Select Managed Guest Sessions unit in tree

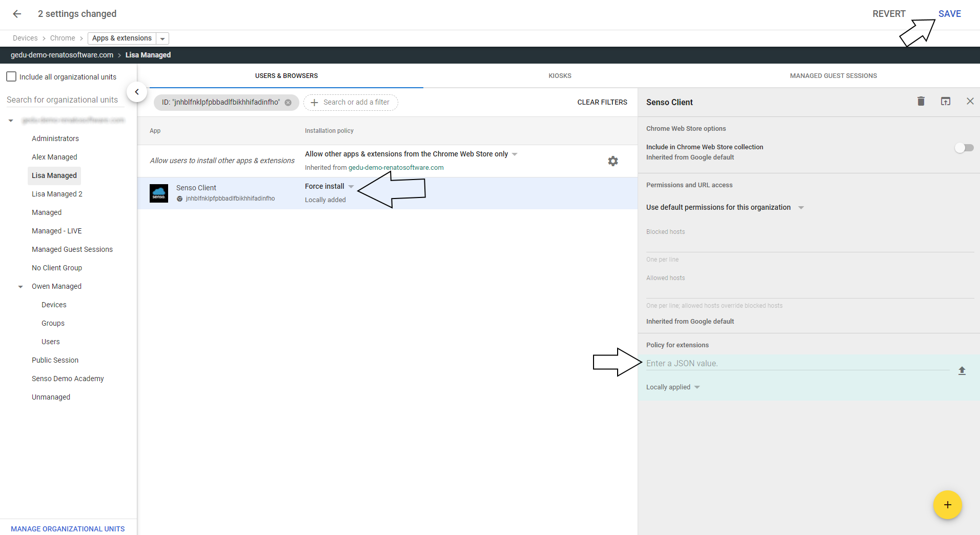tap(72, 249)
